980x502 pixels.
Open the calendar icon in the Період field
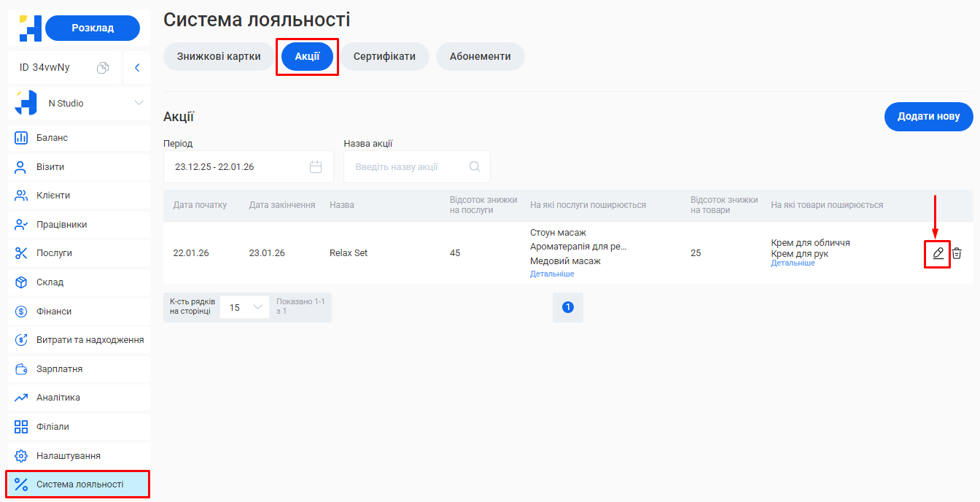tap(316, 166)
